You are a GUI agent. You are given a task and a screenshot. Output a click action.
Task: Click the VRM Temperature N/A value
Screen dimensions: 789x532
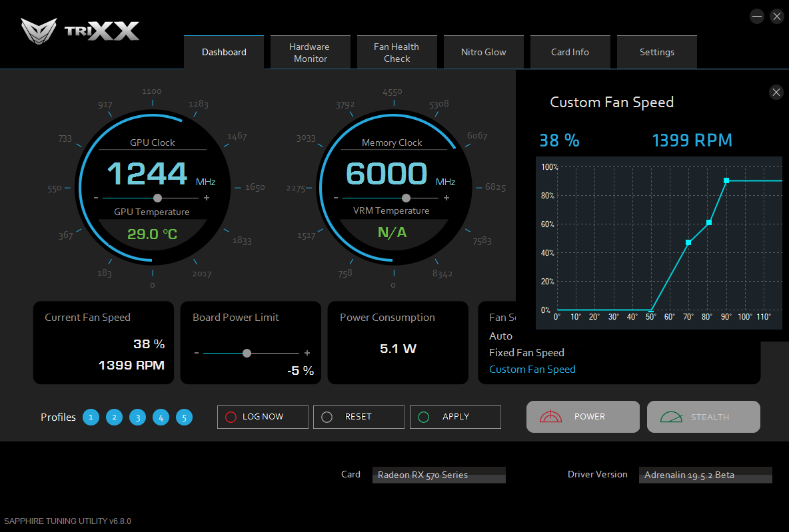392,232
